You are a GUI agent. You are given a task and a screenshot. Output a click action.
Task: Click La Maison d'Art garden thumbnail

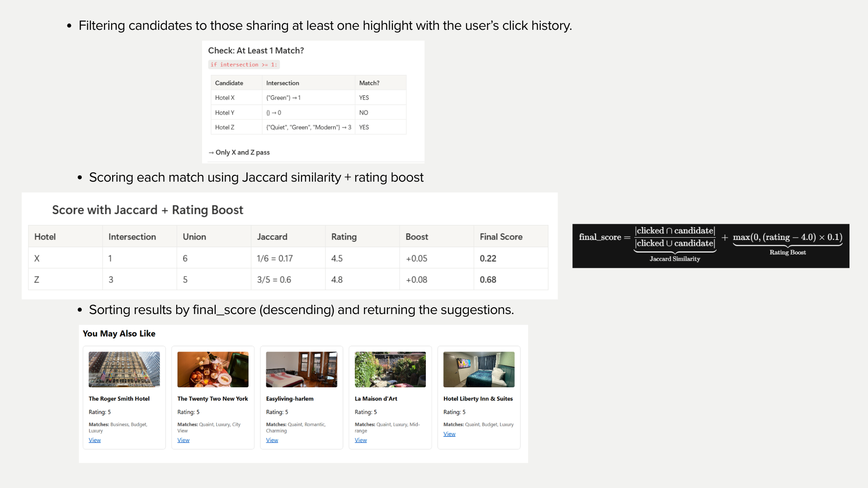pos(390,369)
